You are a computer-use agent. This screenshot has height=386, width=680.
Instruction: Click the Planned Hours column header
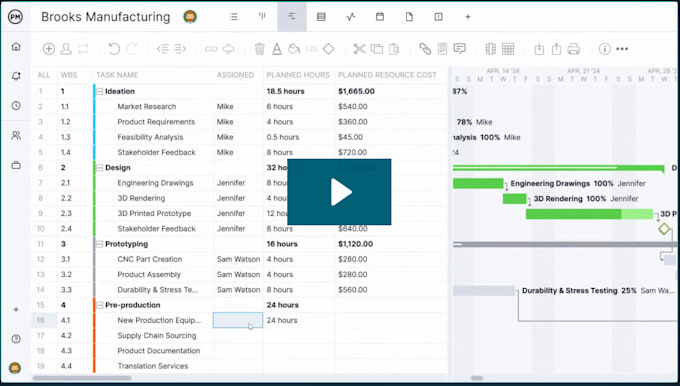[298, 75]
